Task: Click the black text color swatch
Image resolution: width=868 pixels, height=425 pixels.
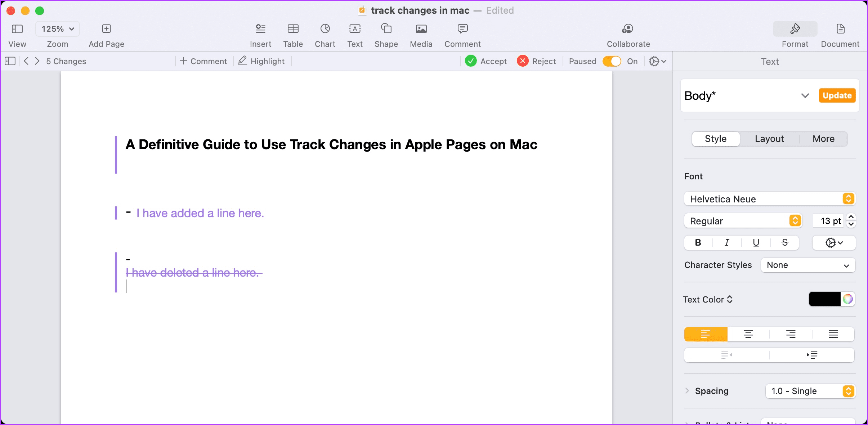Action: click(824, 299)
